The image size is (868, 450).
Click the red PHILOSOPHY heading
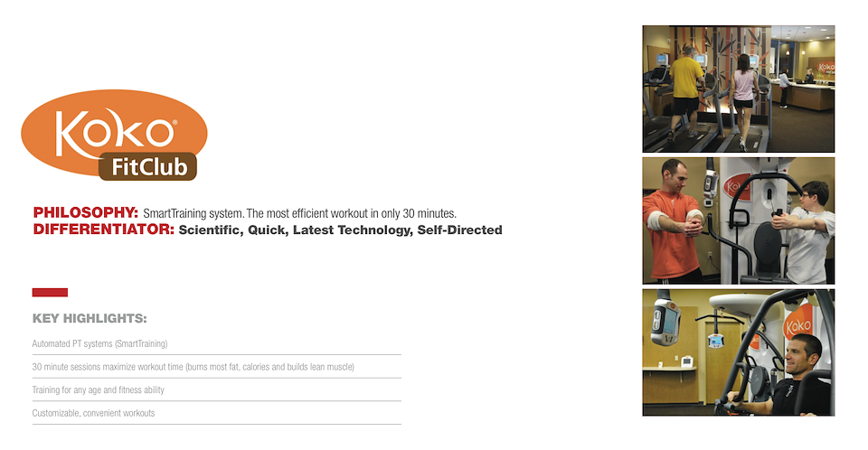point(86,212)
